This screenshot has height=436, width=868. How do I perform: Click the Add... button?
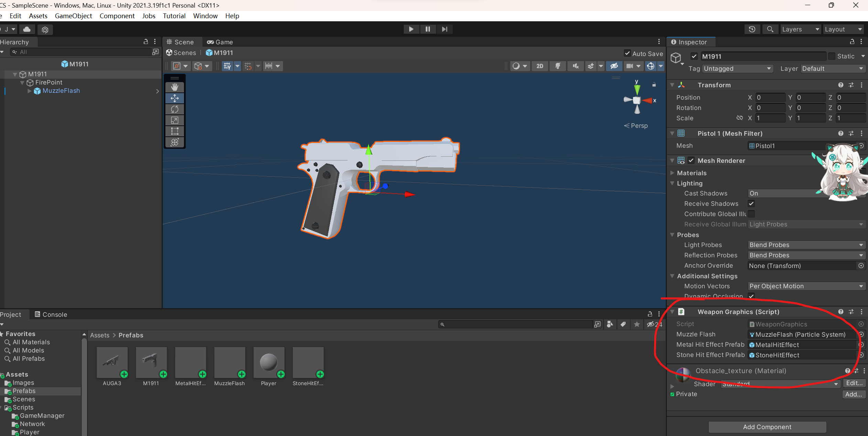[x=854, y=394]
